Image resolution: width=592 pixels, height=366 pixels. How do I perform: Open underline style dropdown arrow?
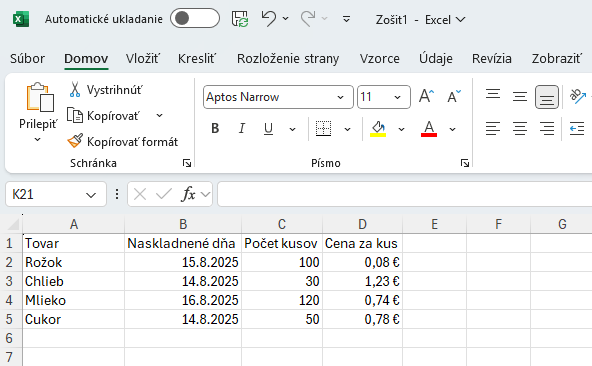tap(292, 129)
